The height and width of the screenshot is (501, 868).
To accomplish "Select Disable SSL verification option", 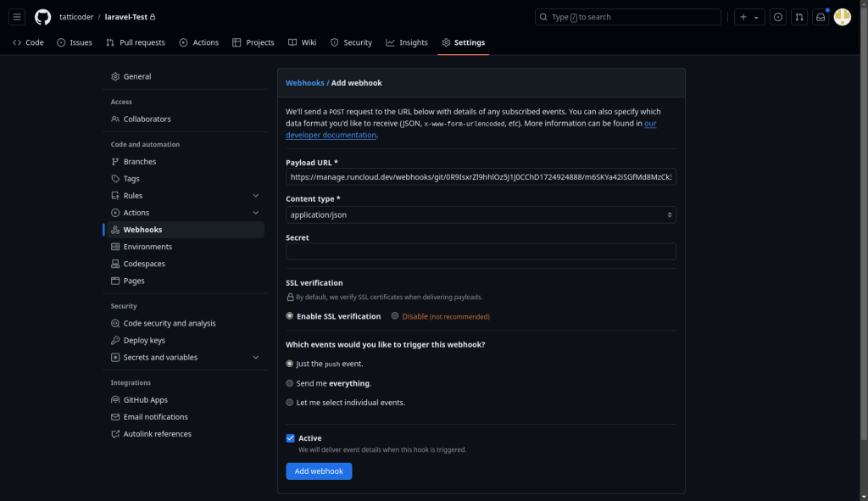I will (x=395, y=316).
